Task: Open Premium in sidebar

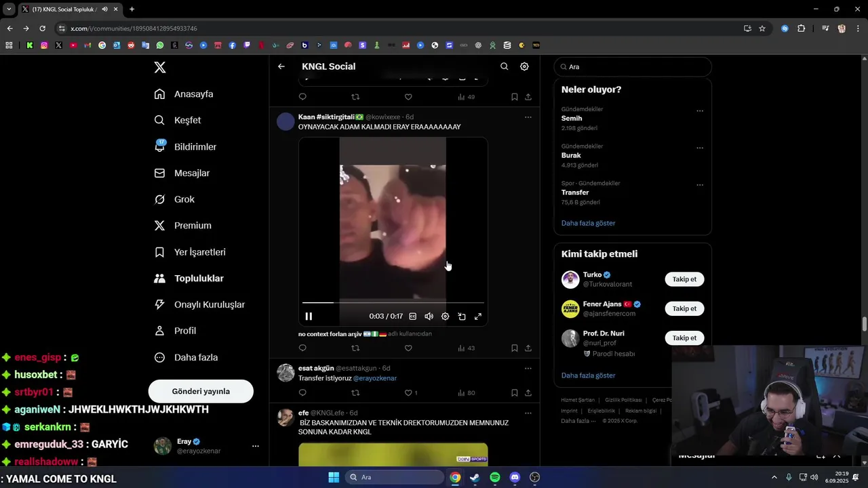Action: point(182,226)
